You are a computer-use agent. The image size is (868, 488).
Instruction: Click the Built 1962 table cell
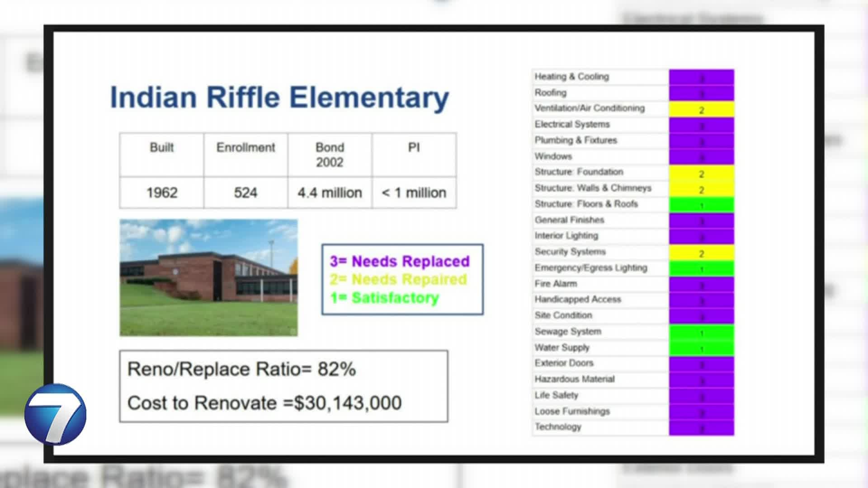pos(162,192)
